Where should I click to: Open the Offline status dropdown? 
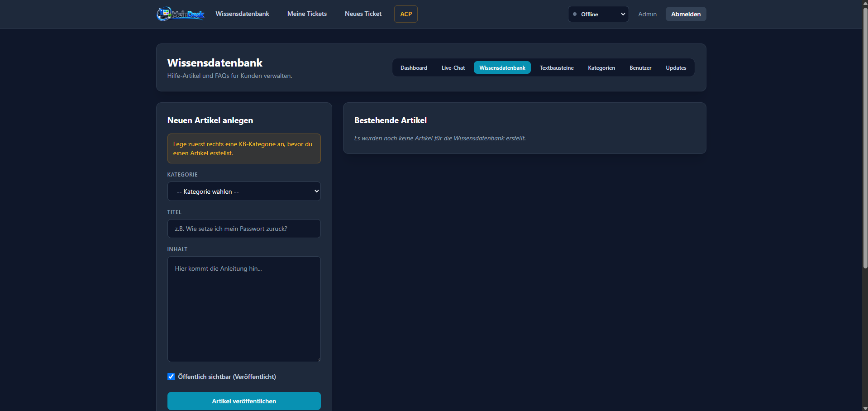(598, 14)
